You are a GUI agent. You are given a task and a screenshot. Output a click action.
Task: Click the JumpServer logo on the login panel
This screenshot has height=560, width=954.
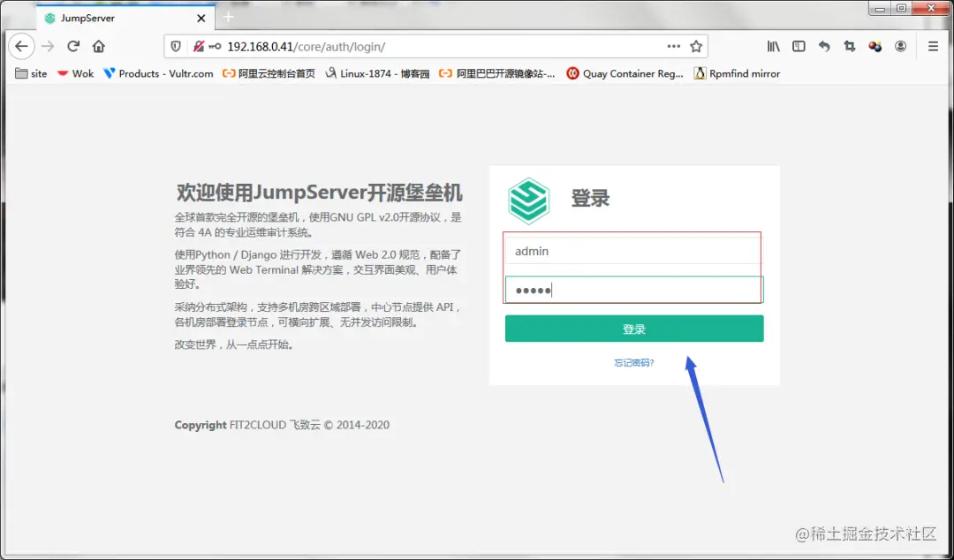point(529,201)
